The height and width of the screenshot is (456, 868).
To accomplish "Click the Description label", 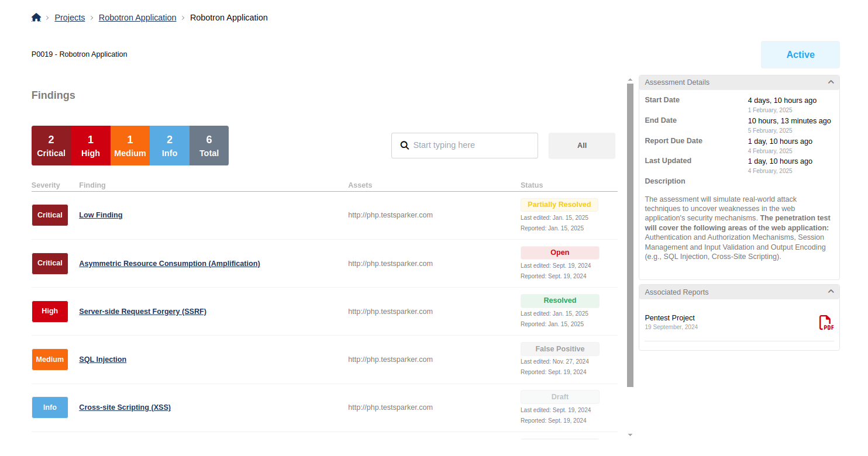I will (665, 181).
